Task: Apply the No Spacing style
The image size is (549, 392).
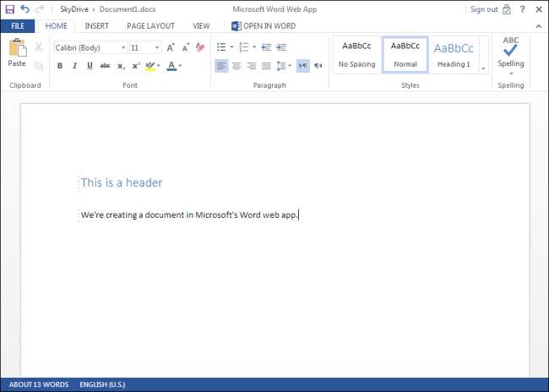Action: [x=356, y=55]
